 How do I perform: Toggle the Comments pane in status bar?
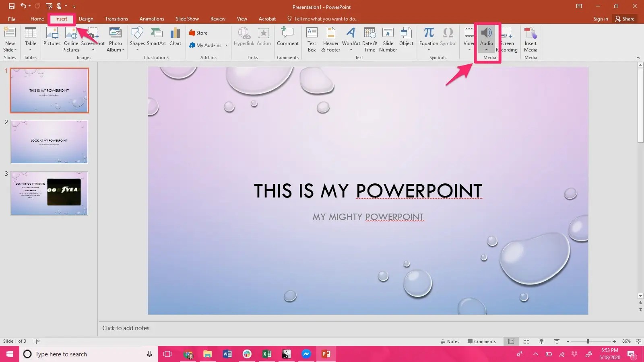481,341
